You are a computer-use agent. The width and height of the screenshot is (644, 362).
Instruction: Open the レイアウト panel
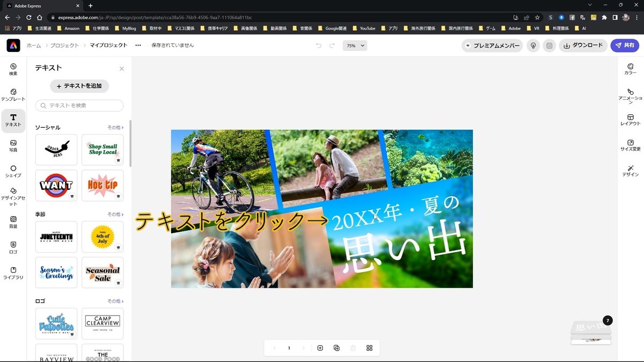coord(631,120)
